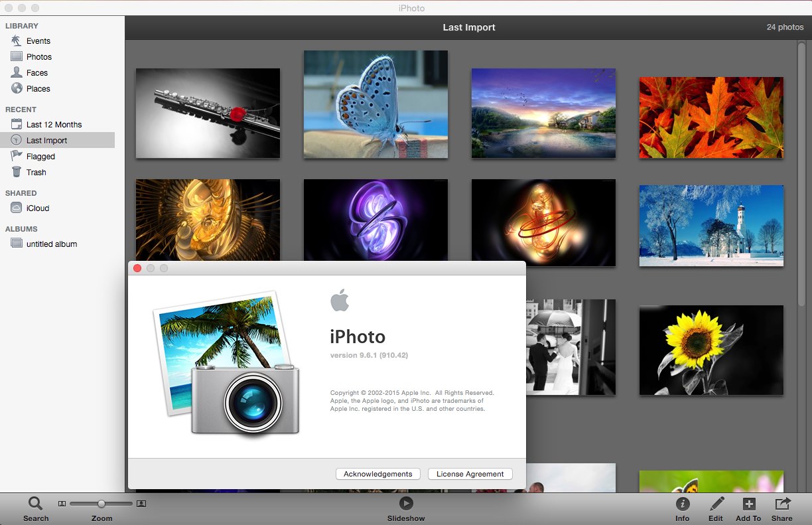Screen dimensions: 812x525
Task: Open the untitled album icon
Action: pyautogui.click(x=17, y=244)
